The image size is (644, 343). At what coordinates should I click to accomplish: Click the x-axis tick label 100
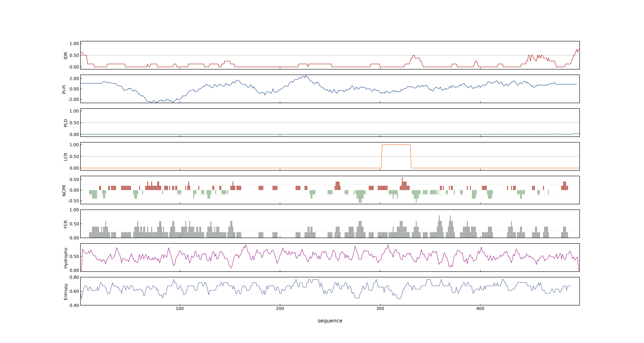click(179, 309)
